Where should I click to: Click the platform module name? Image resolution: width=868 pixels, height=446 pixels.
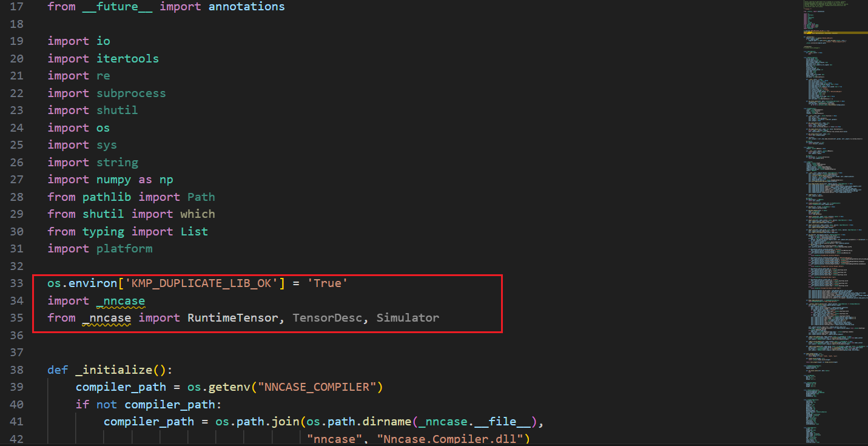[124, 249]
